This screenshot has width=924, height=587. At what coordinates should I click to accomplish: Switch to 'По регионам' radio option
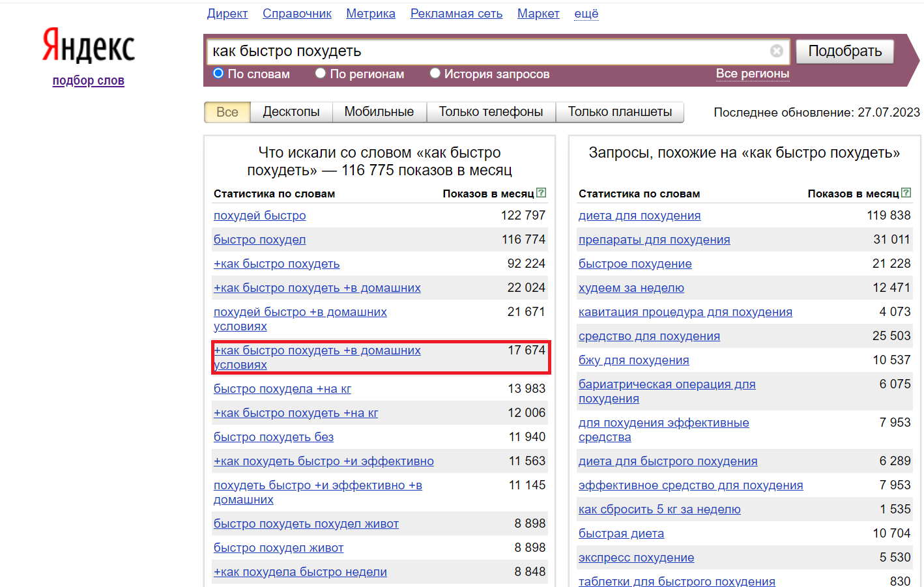point(320,74)
